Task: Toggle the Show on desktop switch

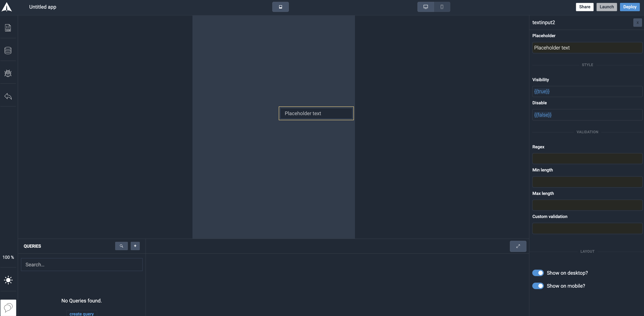Action: click(538, 273)
